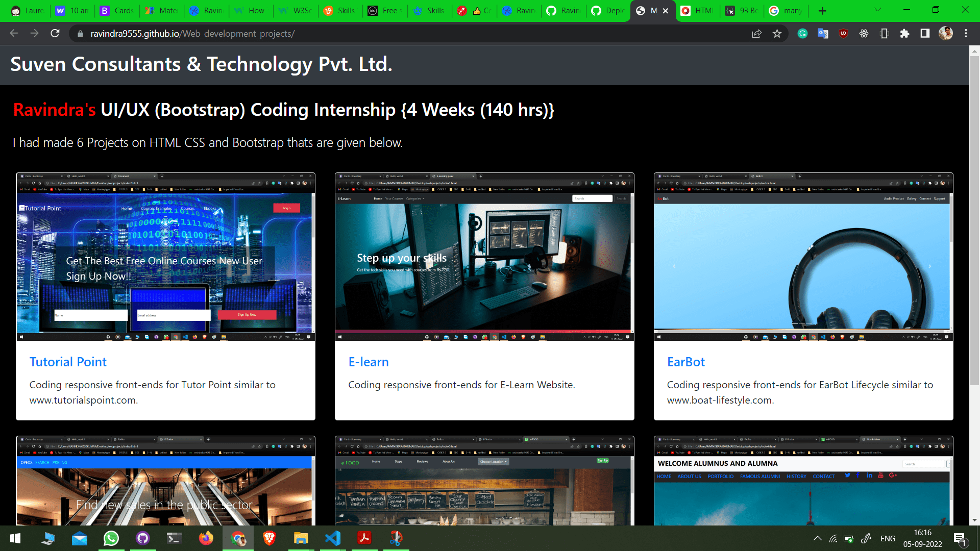The height and width of the screenshot is (551, 980).
Task: Open the Mail app in taskbar
Action: (x=80, y=538)
